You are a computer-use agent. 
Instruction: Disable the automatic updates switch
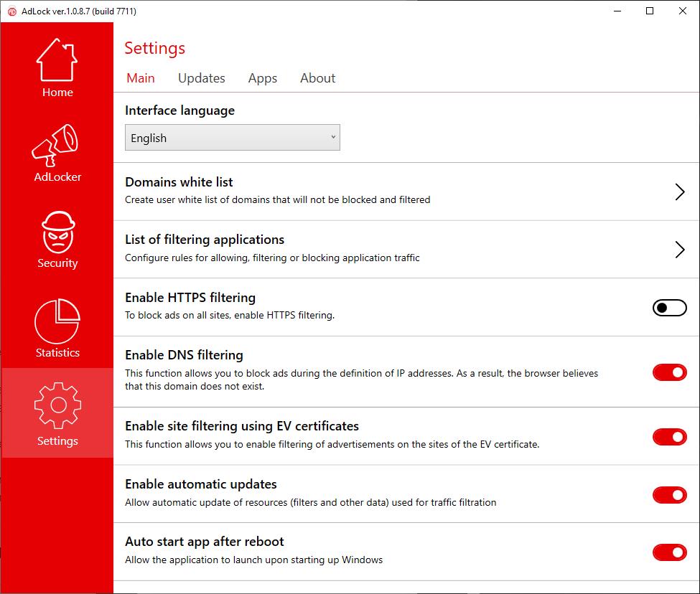tap(669, 494)
